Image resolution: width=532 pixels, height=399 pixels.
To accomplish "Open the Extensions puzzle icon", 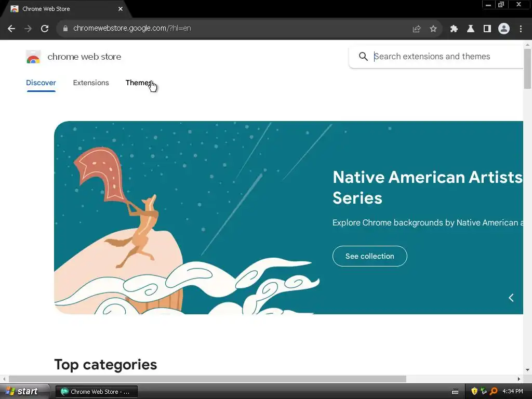I will [454, 29].
